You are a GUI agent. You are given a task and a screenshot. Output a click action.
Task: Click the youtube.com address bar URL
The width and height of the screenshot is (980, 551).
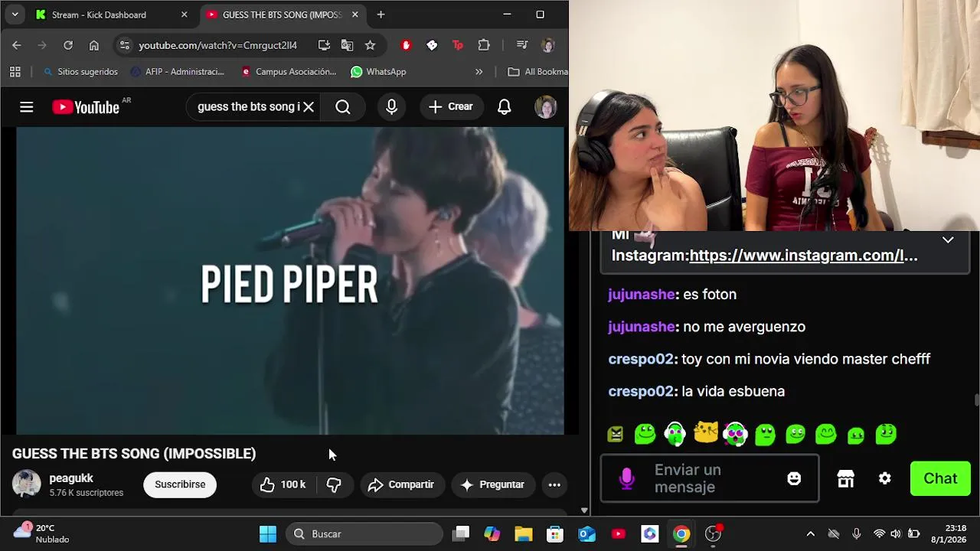(x=217, y=45)
